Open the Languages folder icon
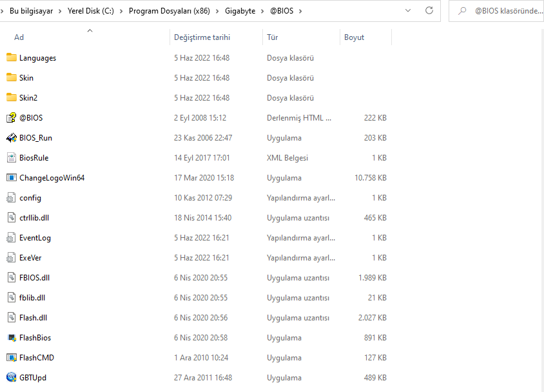 pos(12,57)
